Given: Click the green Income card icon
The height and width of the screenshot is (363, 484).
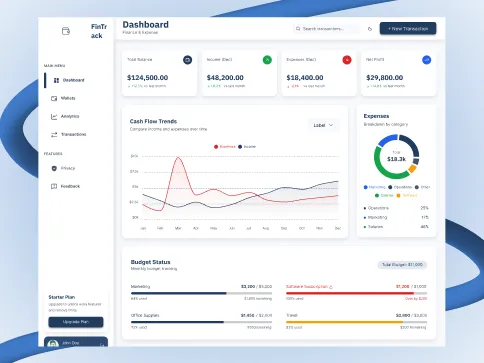Looking at the screenshot, I should [x=267, y=60].
